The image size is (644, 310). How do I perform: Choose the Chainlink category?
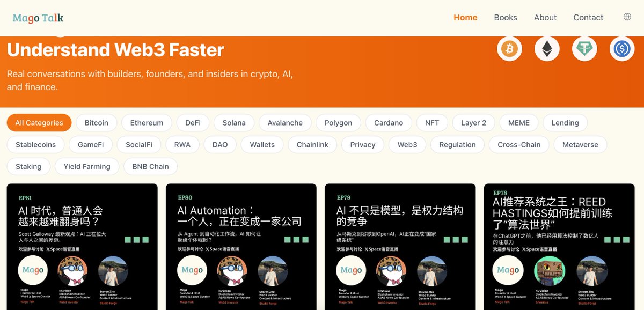[x=313, y=145]
